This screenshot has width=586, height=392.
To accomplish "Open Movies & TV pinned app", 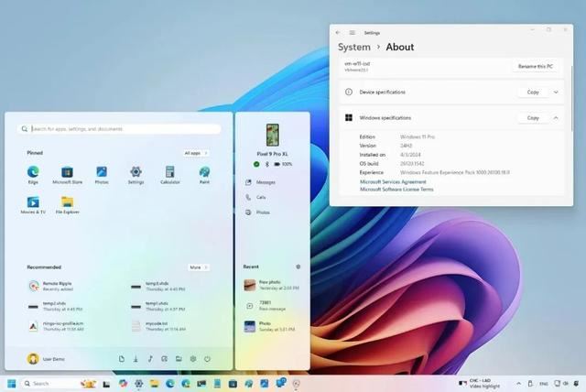I will [33, 205].
